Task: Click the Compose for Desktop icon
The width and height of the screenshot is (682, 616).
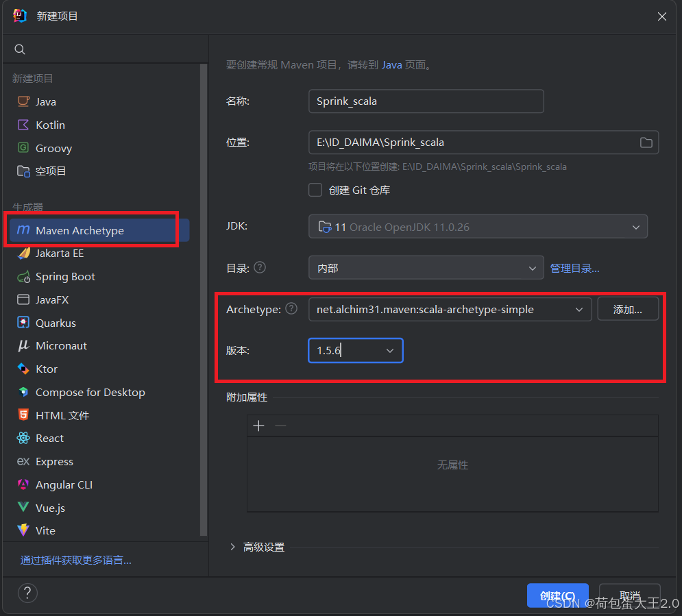Action: pos(23,392)
